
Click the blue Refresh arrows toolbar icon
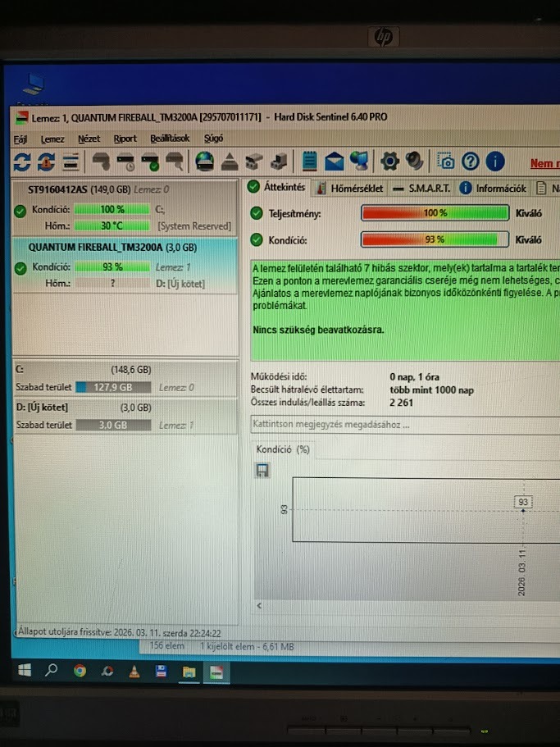[x=22, y=162]
